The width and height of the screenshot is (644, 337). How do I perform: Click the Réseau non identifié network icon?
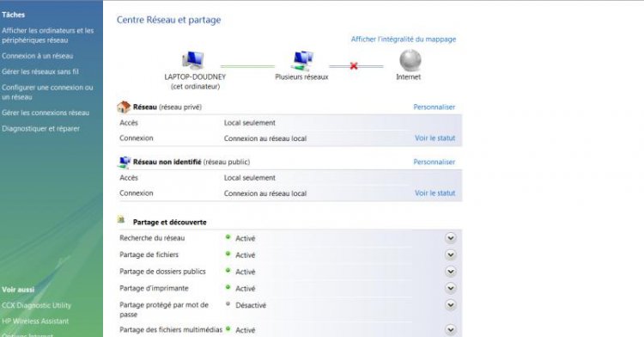point(124,162)
